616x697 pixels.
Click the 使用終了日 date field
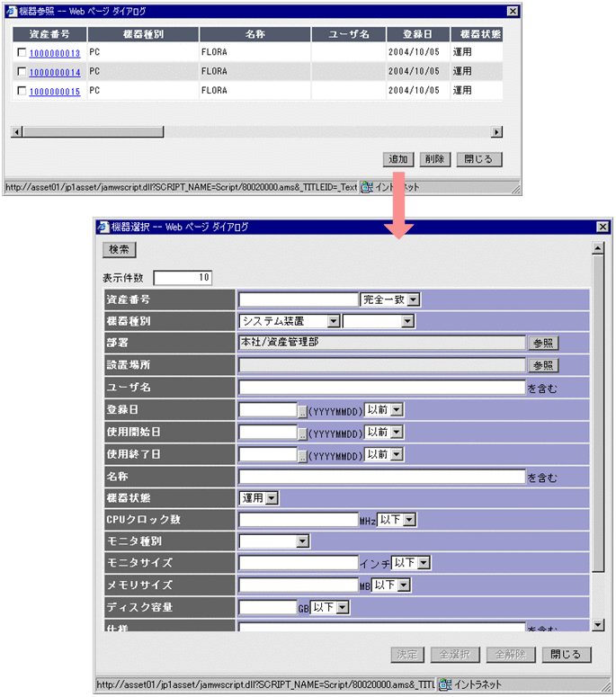(268, 454)
